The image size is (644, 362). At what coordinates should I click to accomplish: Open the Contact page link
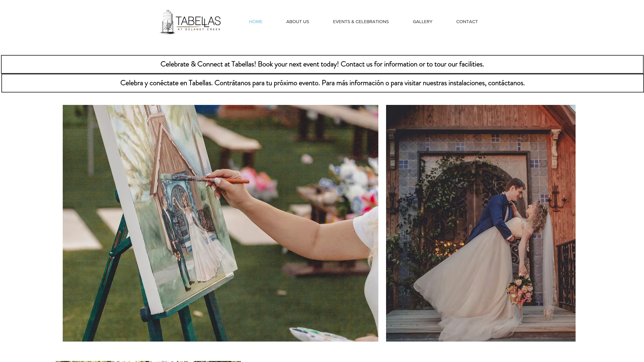[x=467, y=22]
